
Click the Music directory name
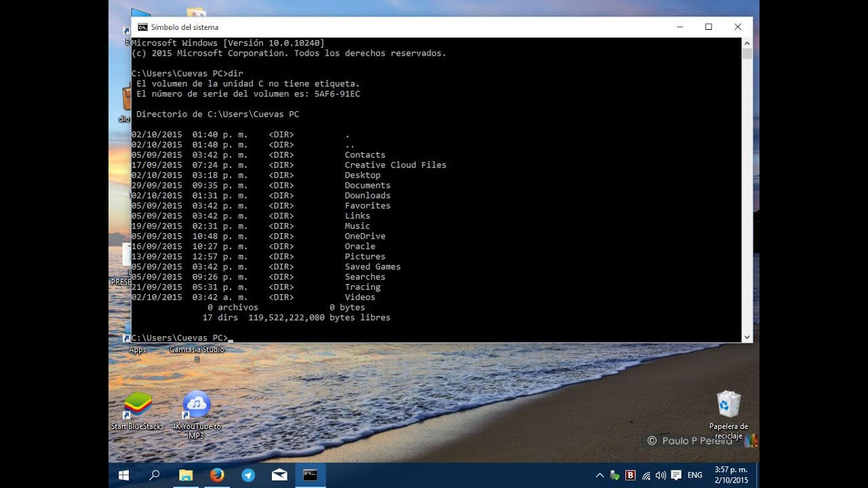(357, 226)
